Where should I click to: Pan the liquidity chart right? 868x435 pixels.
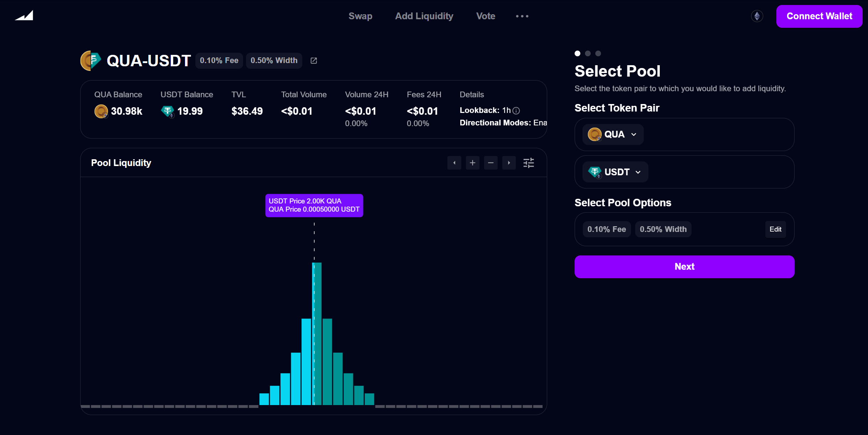tap(509, 163)
